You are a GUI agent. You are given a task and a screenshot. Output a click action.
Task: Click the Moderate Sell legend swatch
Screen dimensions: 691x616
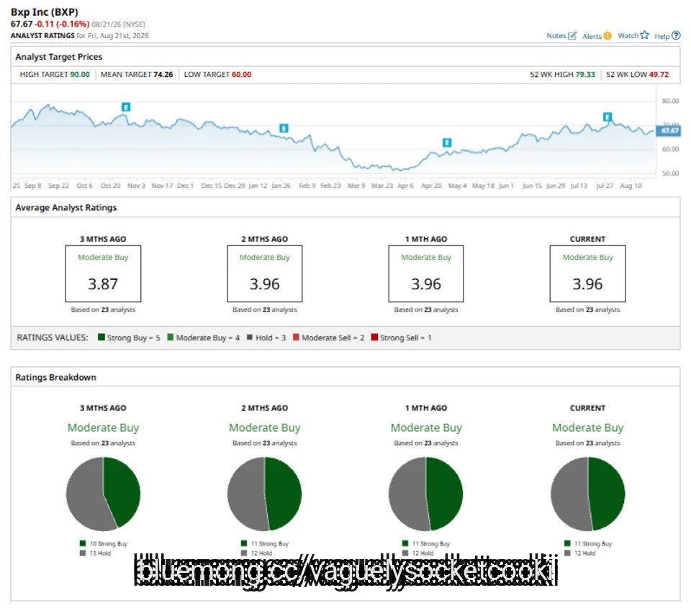click(x=296, y=338)
